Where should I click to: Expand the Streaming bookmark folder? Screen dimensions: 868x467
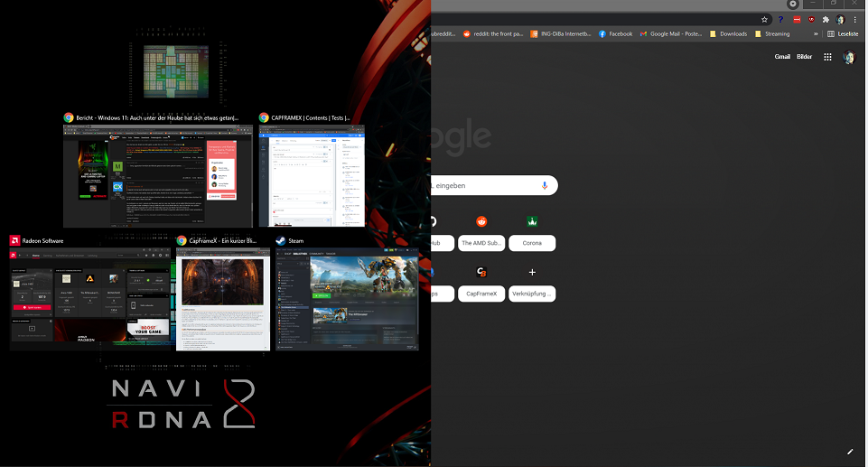(773, 33)
